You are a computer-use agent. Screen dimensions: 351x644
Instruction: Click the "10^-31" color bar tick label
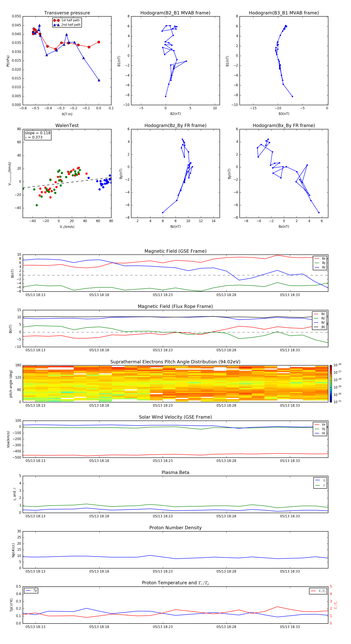[x=337, y=402]
